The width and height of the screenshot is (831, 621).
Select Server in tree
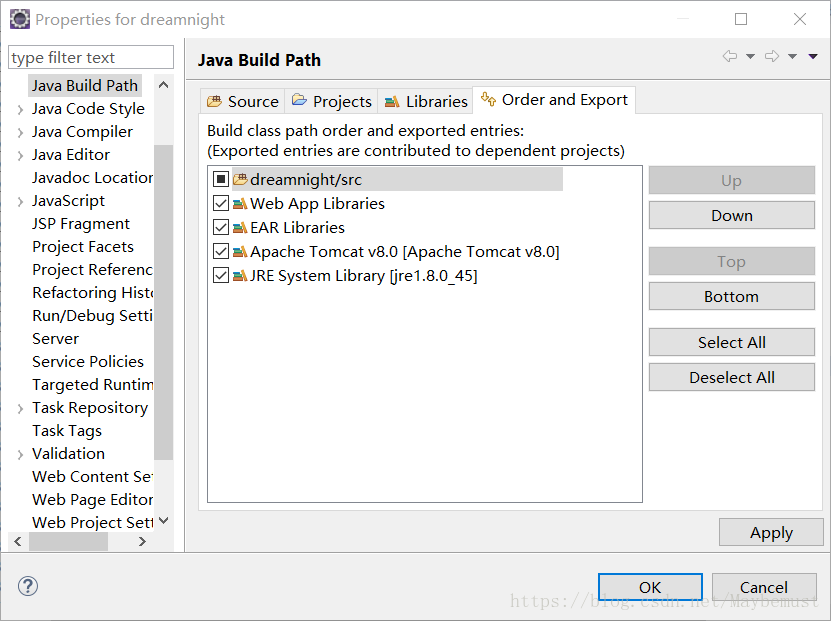pyautogui.click(x=55, y=338)
